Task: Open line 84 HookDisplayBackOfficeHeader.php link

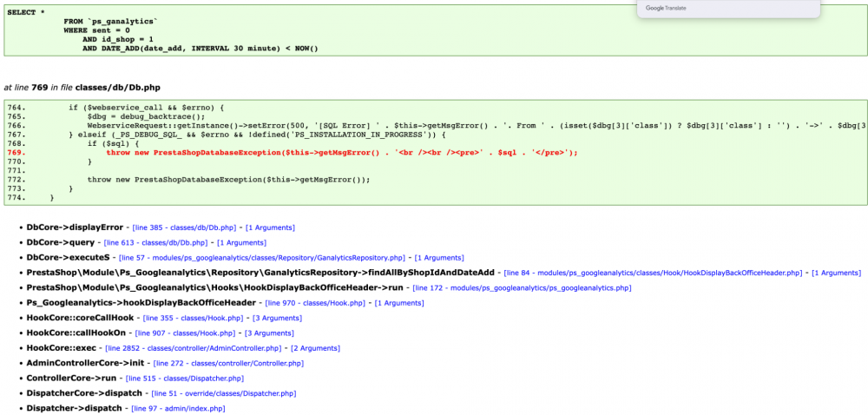Action: coord(653,273)
